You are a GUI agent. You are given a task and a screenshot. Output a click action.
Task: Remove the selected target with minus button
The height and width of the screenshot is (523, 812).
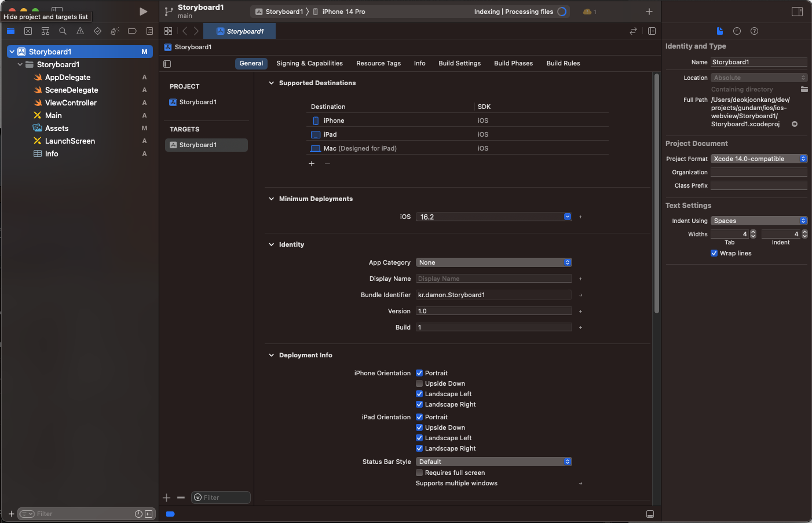pos(181,498)
